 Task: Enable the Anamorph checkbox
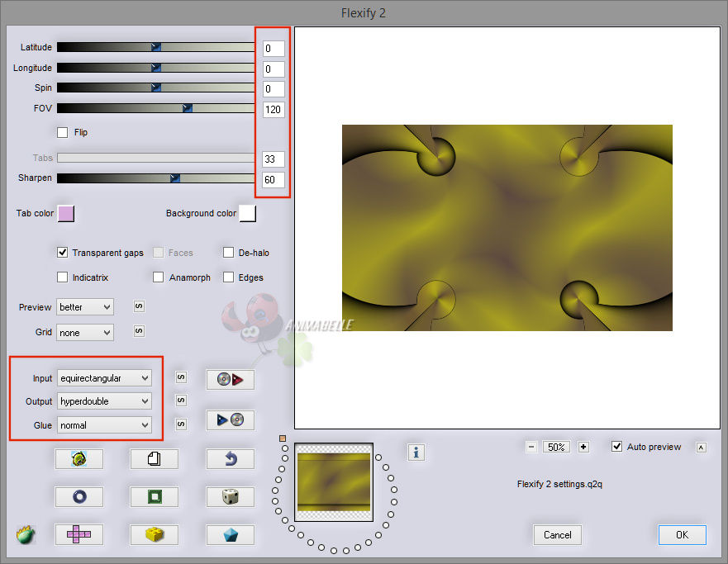tap(159, 277)
